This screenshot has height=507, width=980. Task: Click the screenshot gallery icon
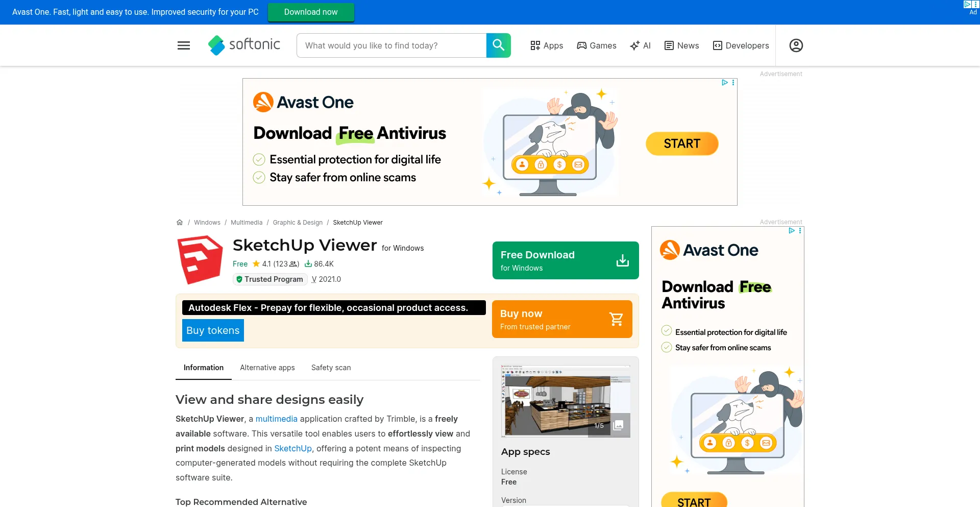click(618, 425)
